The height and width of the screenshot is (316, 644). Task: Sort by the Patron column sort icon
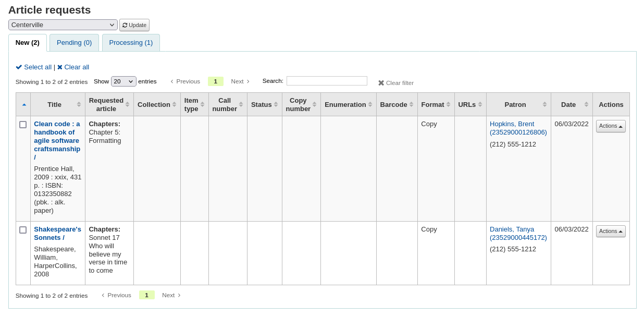click(545, 104)
